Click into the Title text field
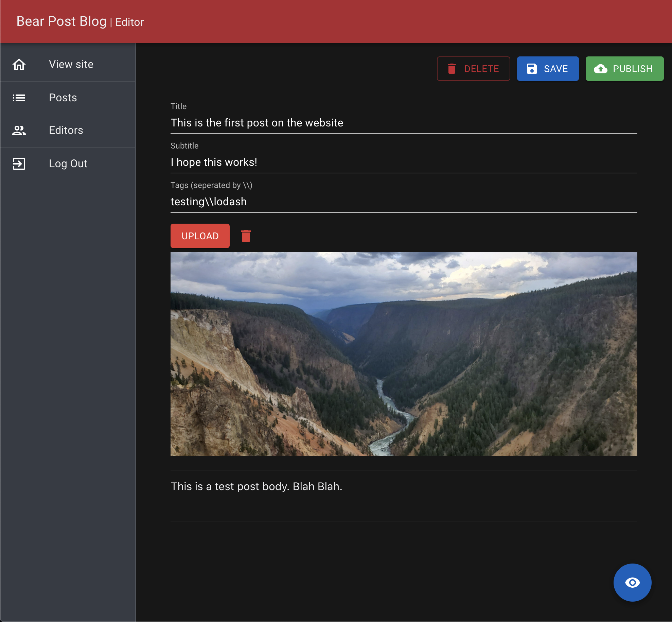Viewport: 672px width, 622px height. tap(403, 123)
